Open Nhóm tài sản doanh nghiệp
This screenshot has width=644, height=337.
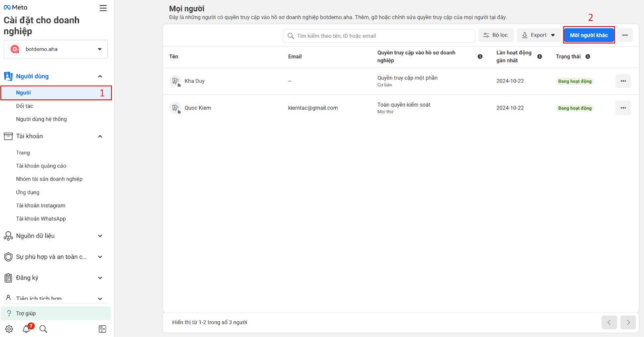tap(49, 179)
